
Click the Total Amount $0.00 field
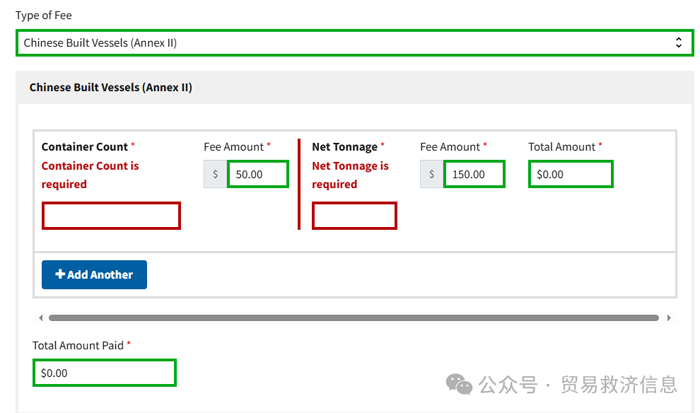570,174
